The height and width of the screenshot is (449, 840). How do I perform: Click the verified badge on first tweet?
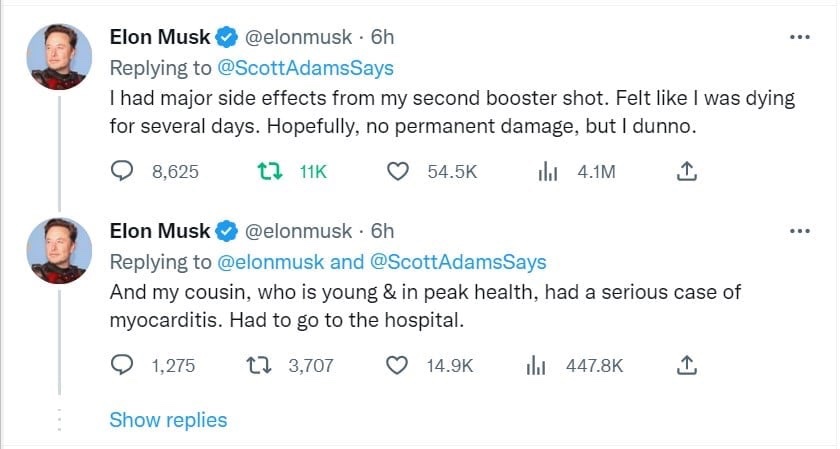click(228, 38)
